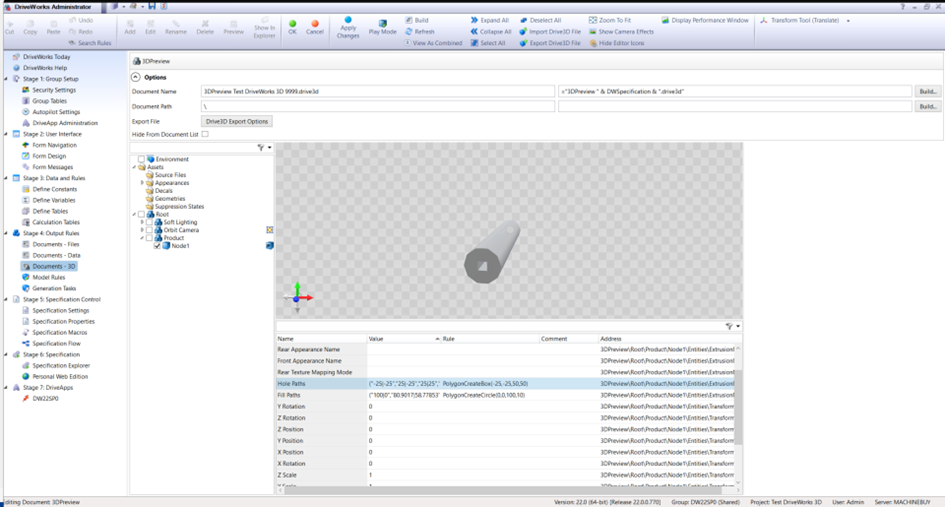Click Build button for Document Path
945x507 pixels.
tap(927, 106)
